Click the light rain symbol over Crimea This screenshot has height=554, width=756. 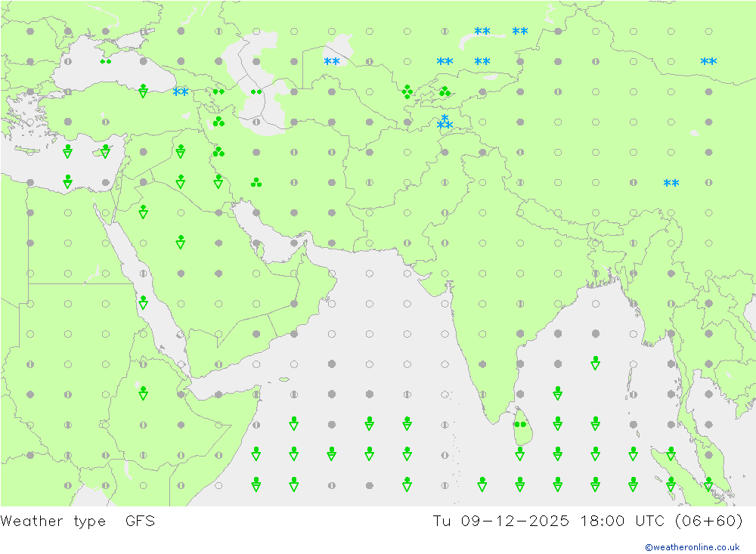point(106,61)
